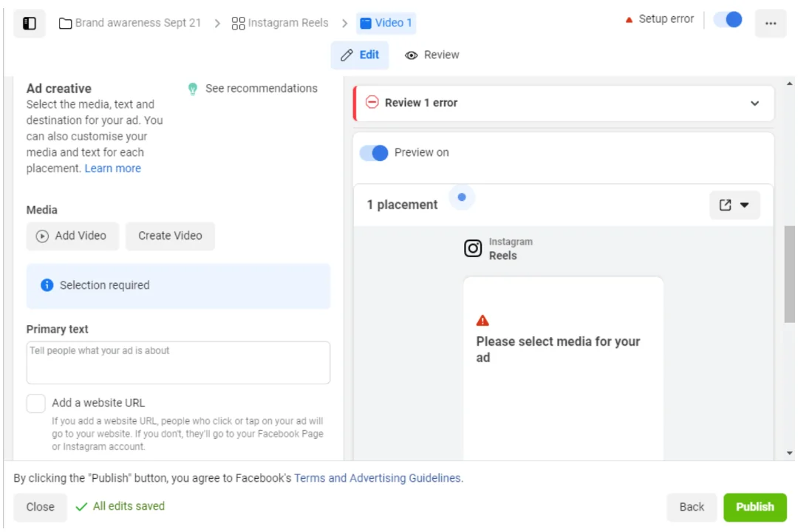Open Instagram Reels ad set breadcrumb
This screenshot has height=532, width=798.
(280, 23)
